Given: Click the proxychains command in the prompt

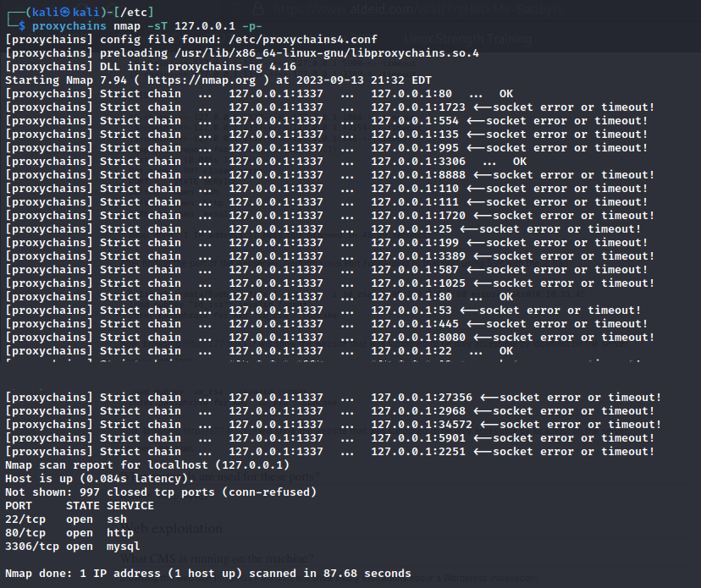Looking at the screenshot, I should pyautogui.click(x=69, y=25).
